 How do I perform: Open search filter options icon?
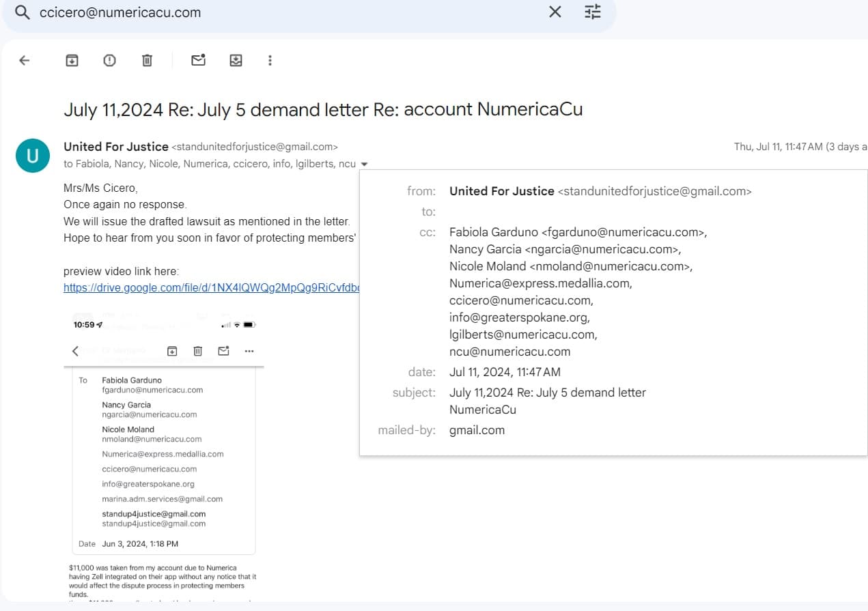coord(593,12)
